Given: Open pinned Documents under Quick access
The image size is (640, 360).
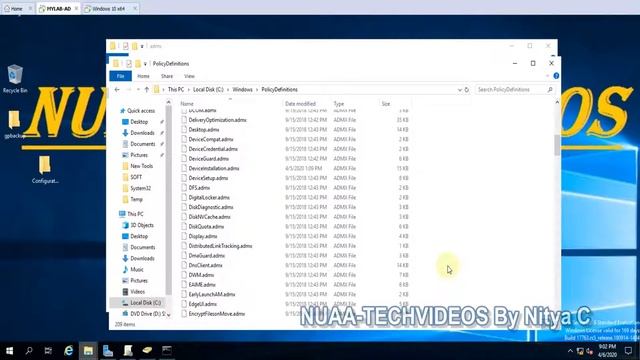Looking at the screenshot, I should tap(142, 144).
